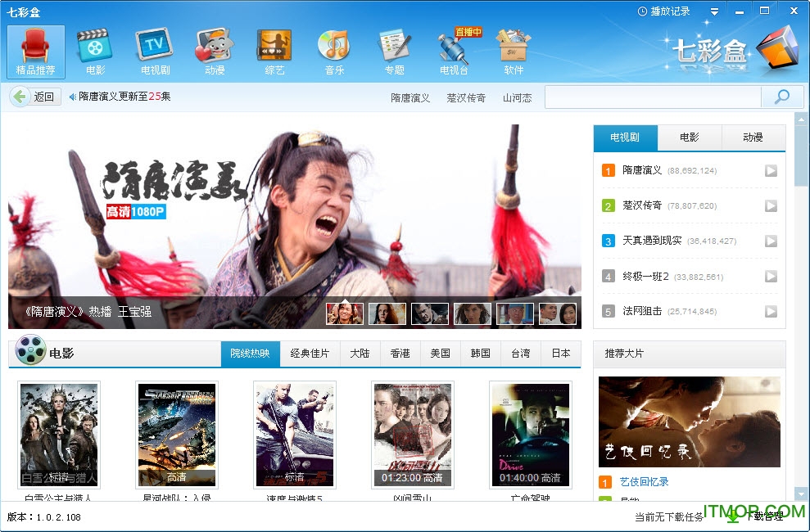Image resolution: width=810 pixels, height=532 pixels.
Task: Click the magnifier search button
Action: pos(782,97)
